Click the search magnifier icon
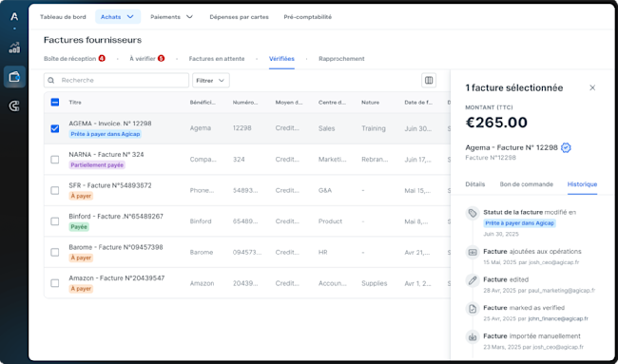Viewport: 618px width, 364px height. [x=50, y=81]
